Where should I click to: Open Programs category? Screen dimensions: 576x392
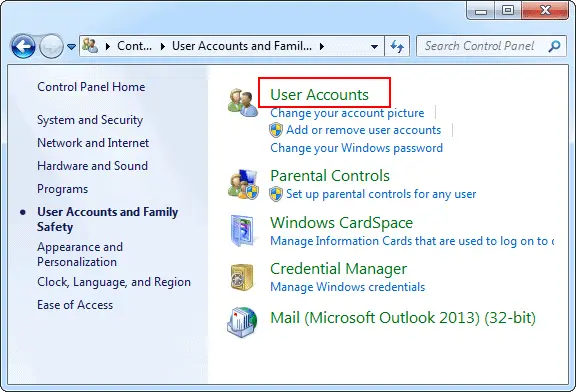62,189
